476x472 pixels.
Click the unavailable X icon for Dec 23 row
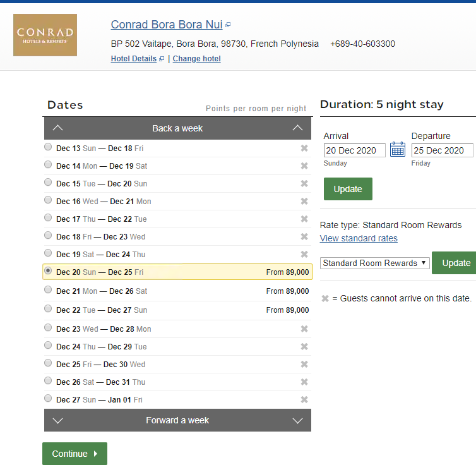(x=304, y=329)
